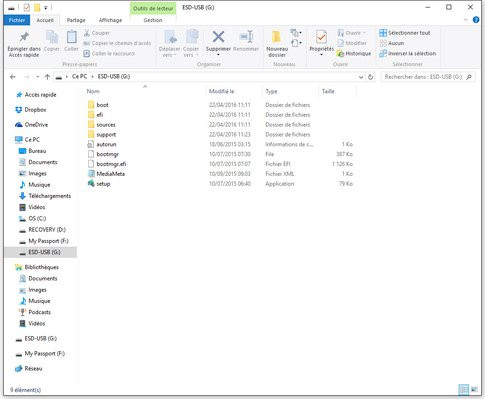Open Accès rapide in navigation pane

pyautogui.click(x=40, y=95)
